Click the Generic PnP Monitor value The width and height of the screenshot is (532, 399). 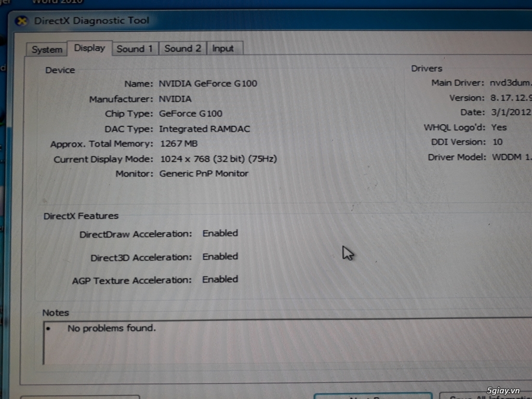[x=204, y=174]
